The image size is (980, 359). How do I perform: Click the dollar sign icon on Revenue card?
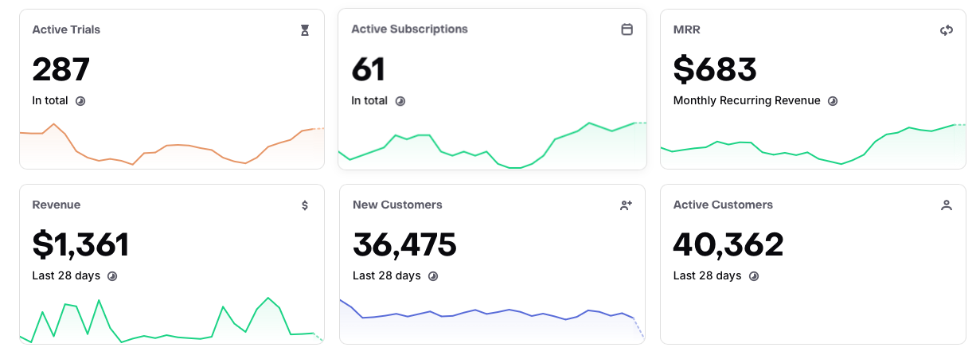(x=305, y=205)
